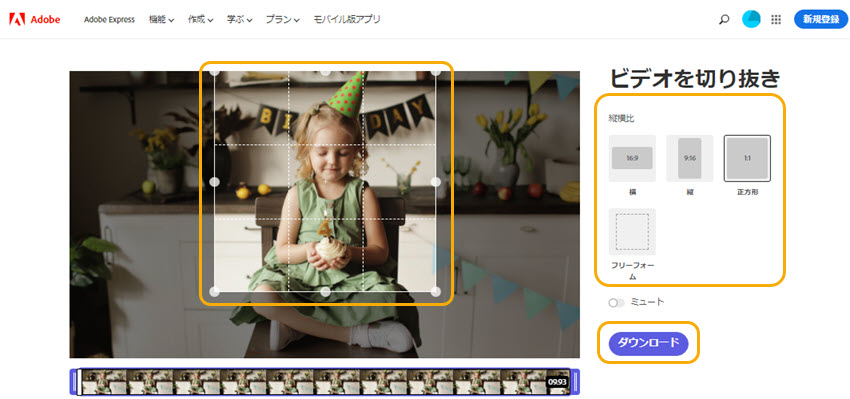Screen dimensions: 850x399
Task: Click the left trim handle of timeline
Action: (75, 382)
